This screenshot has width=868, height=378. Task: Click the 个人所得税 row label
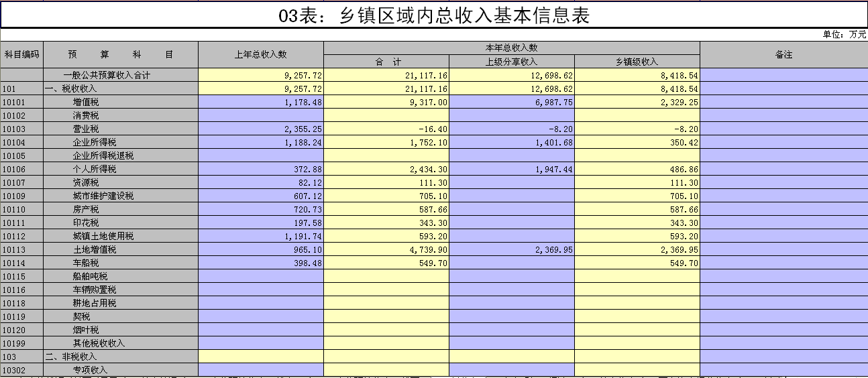coord(121,169)
